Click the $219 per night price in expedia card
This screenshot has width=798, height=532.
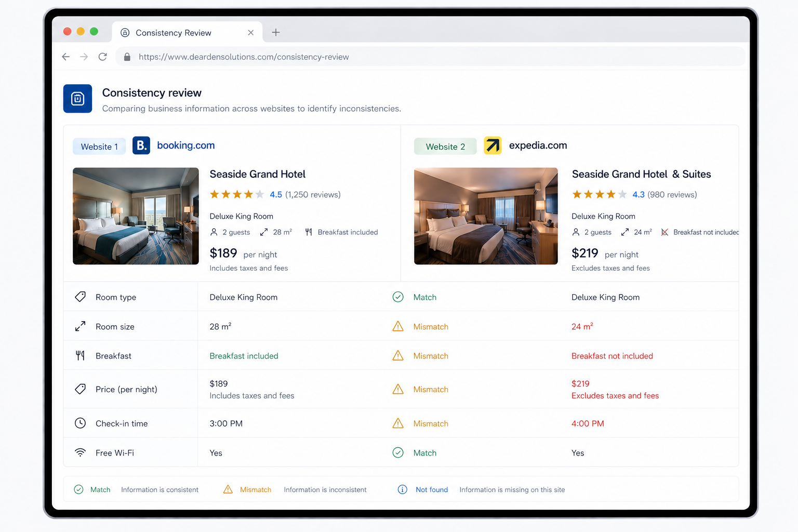605,254
